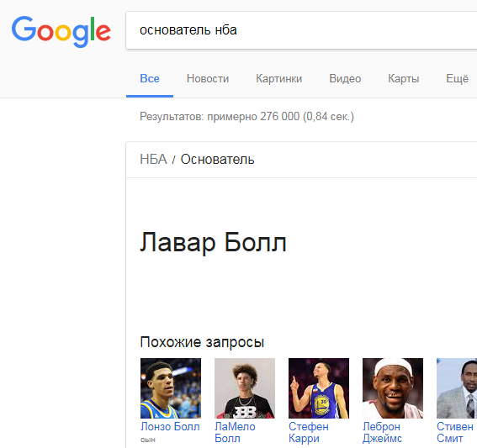Open Стефен Карри photo thumbnail

319,388
